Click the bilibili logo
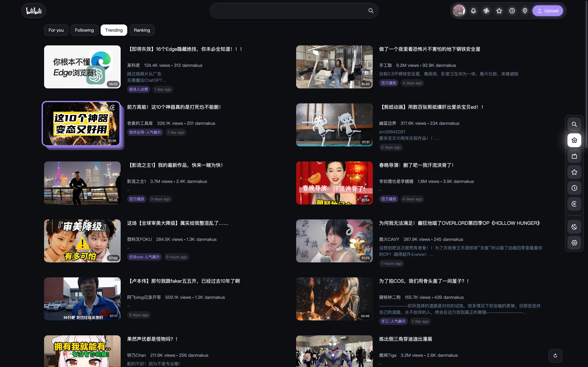The image size is (588, 367). (34, 11)
